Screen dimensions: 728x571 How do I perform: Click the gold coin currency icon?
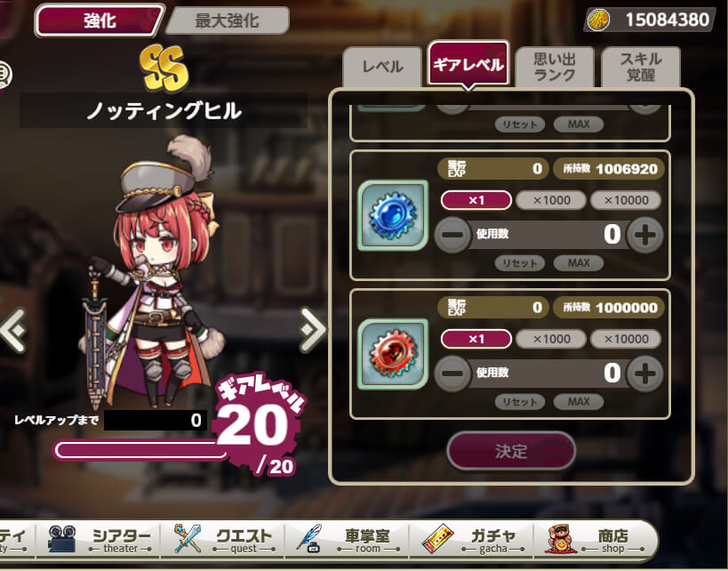tap(598, 20)
